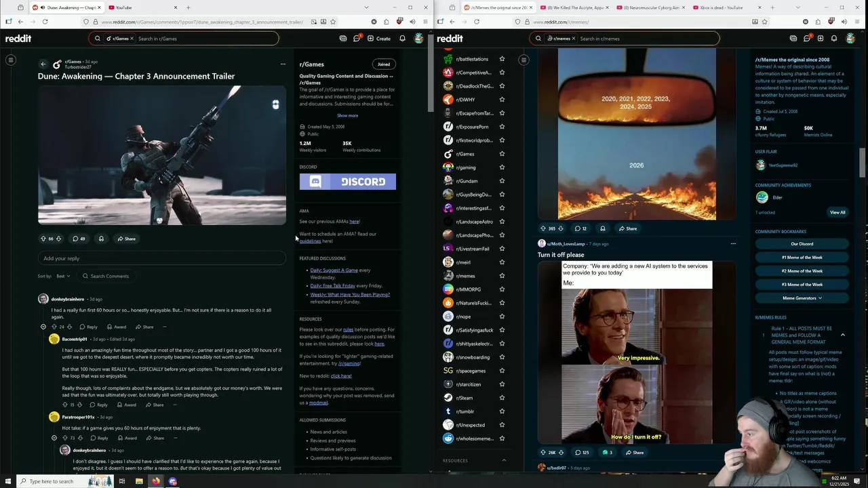Upvote the 365-point burning road meme
The width and height of the screenshot is (868, 488).
[542, 228]
